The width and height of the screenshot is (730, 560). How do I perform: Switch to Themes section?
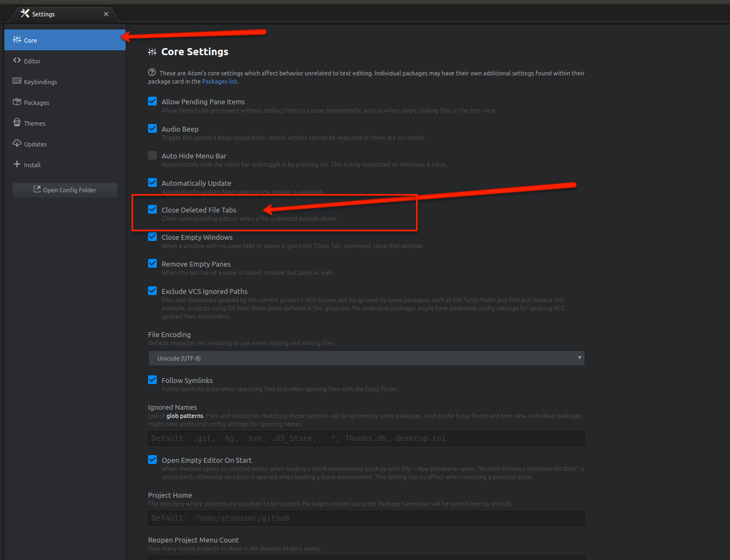pyautogui.click(x=65, y=123)
